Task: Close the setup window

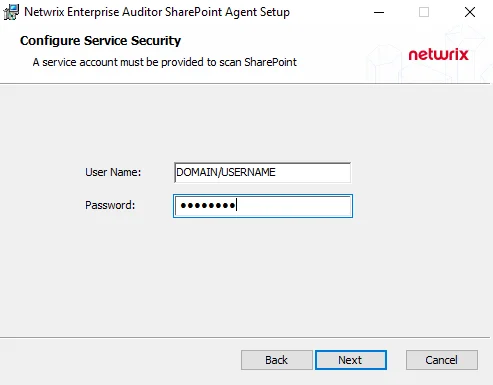Action: [470, 13]
